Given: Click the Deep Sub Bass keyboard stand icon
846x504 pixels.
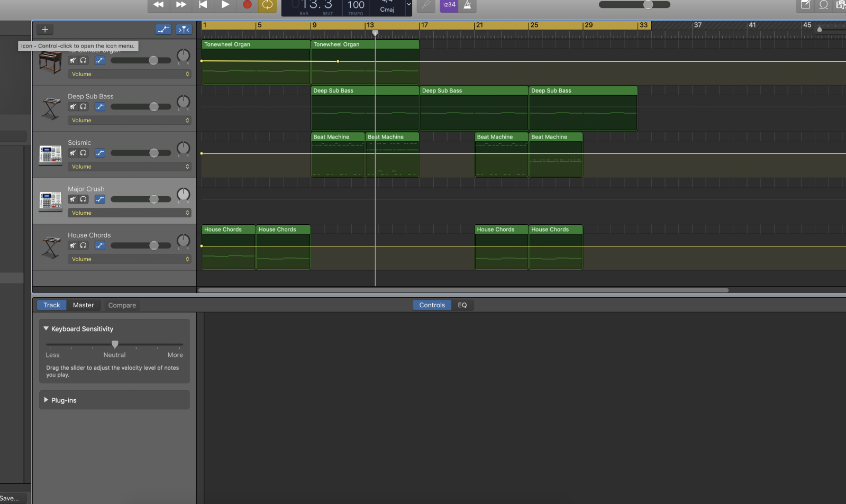Looking at the screenshot, I should (51, 108).
